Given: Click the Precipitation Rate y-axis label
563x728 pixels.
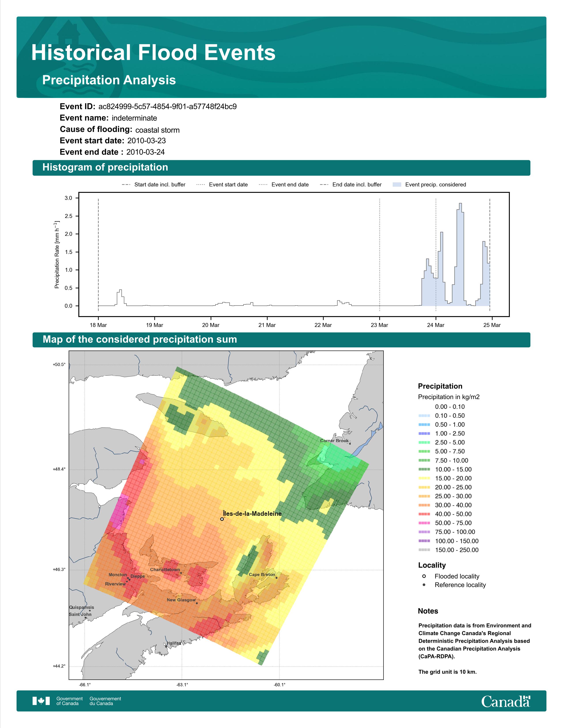Looking at the screenshot, I should [x=57, y=254].
